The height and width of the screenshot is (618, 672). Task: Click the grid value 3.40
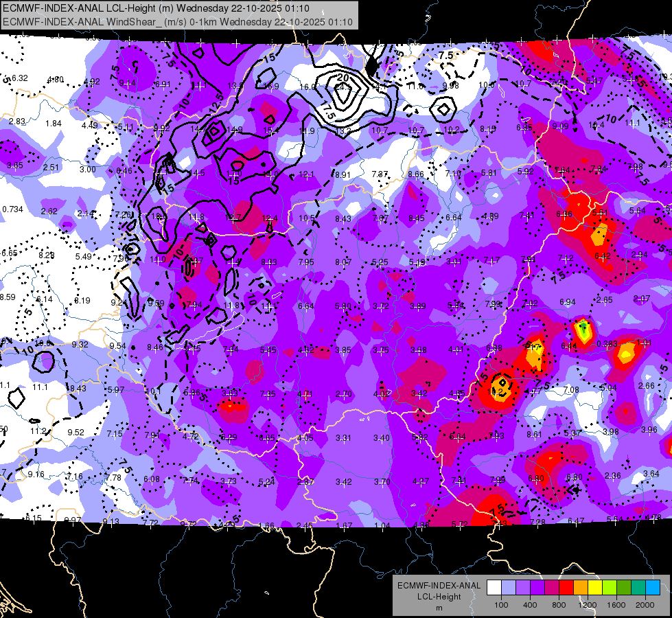[382, 438]
